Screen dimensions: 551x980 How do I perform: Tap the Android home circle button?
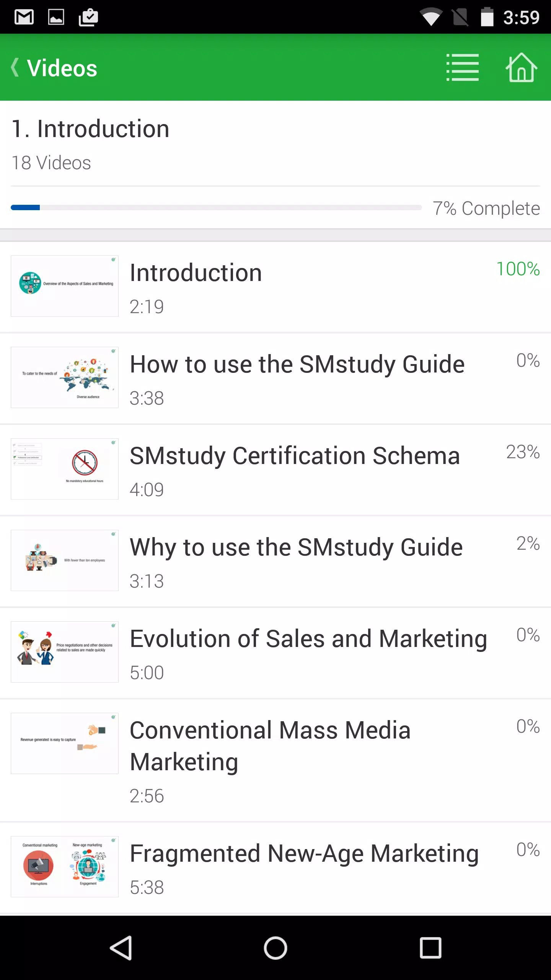275,948
